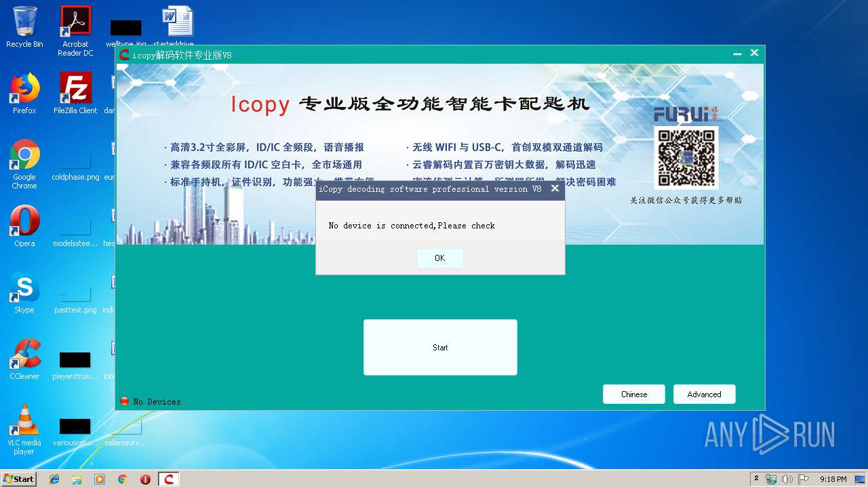Image resolution: width=868 pixels, height=488 pixels.
Task: Show hidden system tray icons
Action: click(756, 479)
